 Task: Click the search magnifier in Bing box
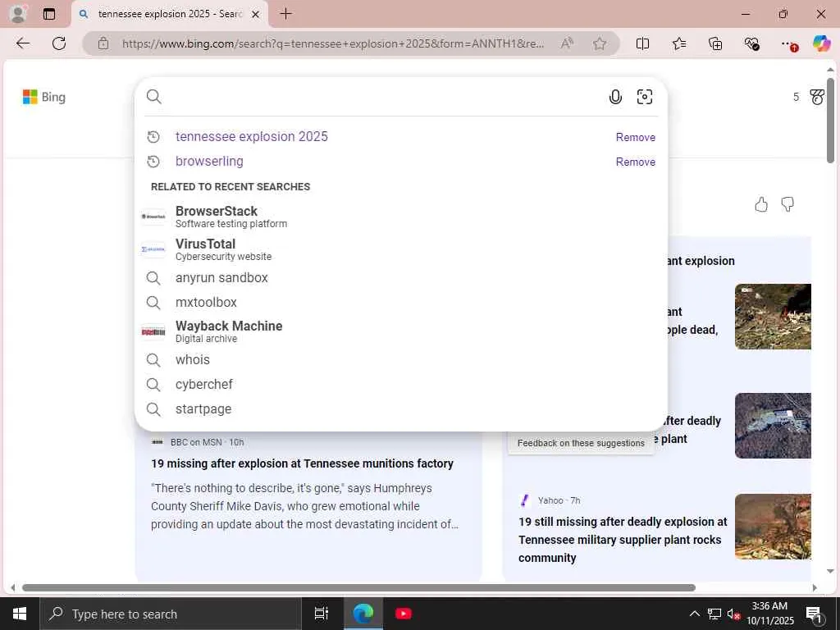pyautogui.click(x=153, y=97)
